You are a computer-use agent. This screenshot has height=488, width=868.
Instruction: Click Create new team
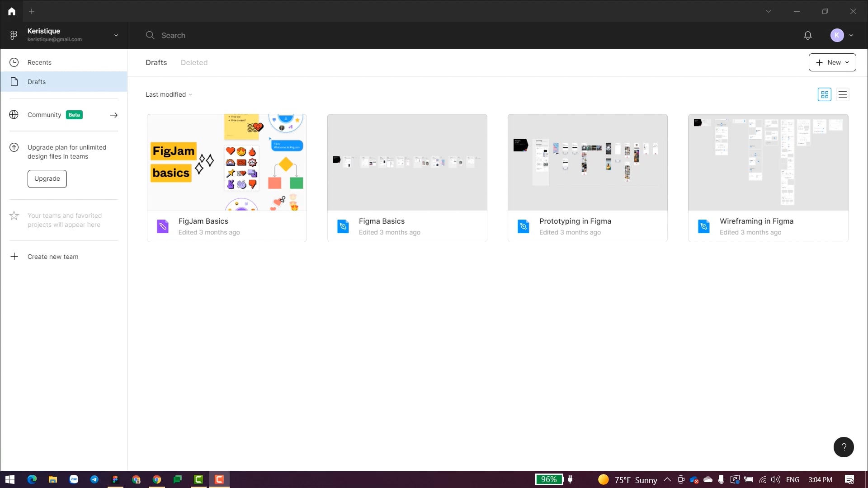tap(52, 257)
